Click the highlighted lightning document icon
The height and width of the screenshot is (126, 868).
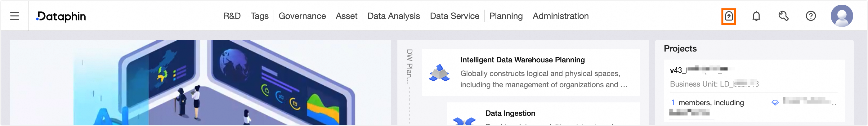pyautogui.click(x=728, y=16)
